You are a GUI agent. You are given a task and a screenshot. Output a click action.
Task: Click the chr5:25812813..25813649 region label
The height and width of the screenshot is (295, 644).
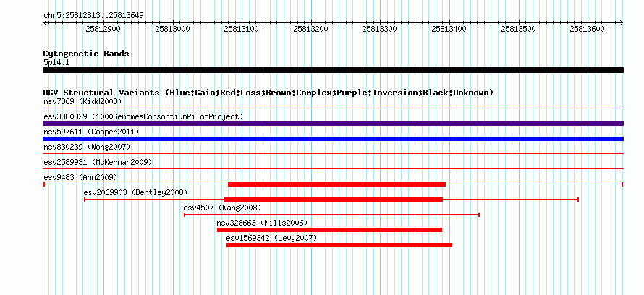[x=93, y=16]
